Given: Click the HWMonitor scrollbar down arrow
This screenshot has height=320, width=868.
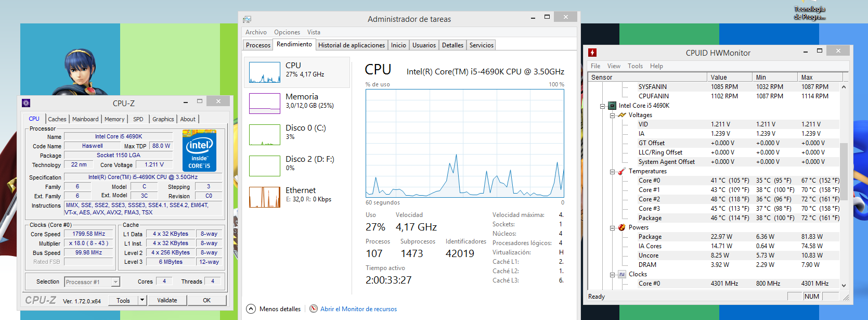Looking at the screenshot, I should 844,285.
